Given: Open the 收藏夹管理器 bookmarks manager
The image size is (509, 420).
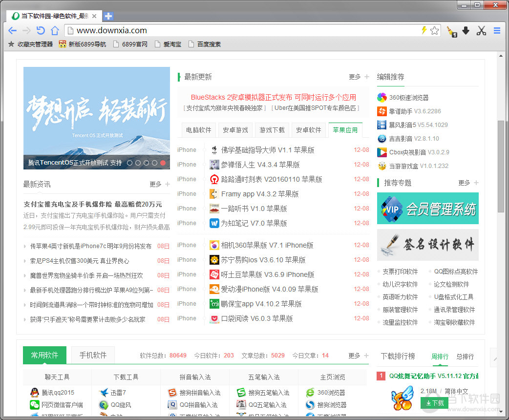Looking at the screenshot, I should [x=30, y=44].
